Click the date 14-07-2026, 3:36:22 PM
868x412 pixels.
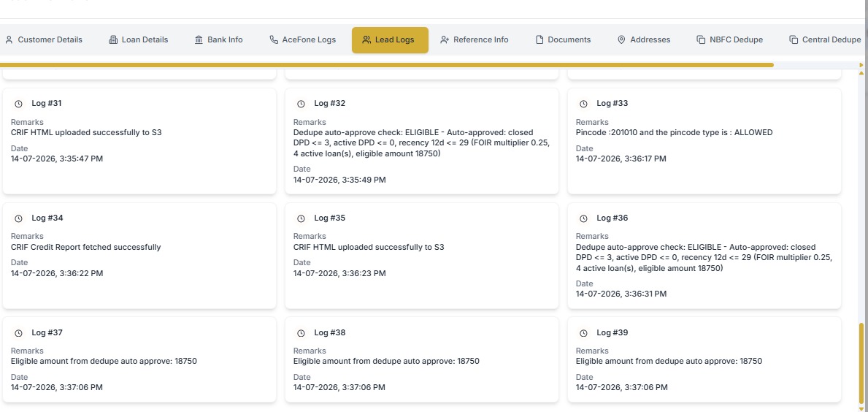(57, 273)
